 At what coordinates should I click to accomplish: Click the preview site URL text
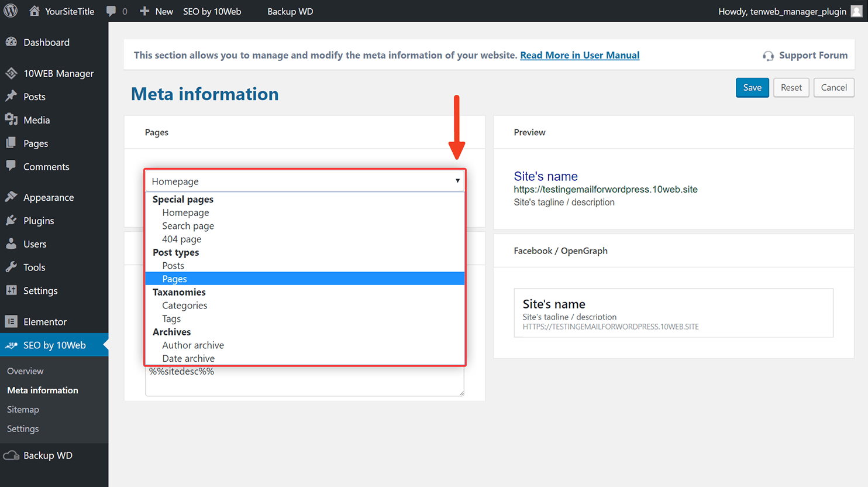pos(605,189)
